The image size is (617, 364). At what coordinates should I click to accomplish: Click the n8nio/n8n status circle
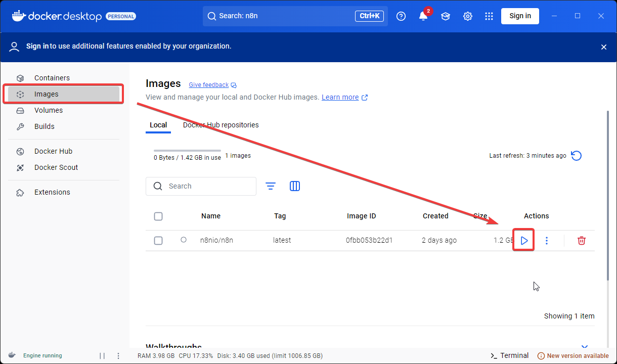(184, 240)
